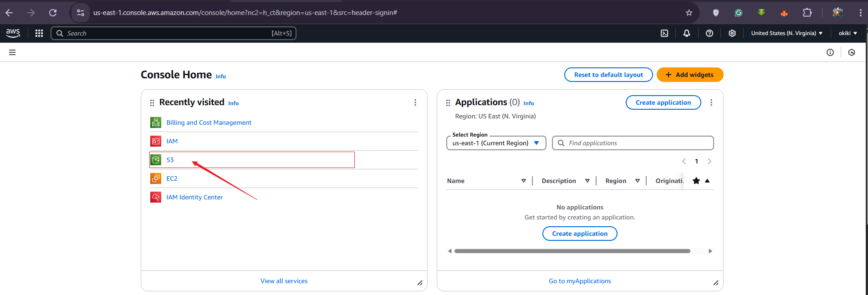
Task: Click the site information icon in address bar
Action: [x=81, y=13]
